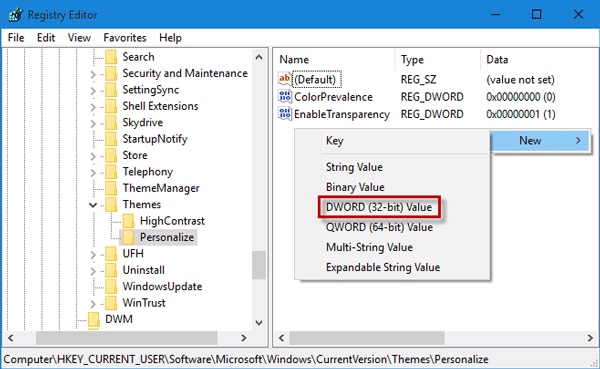Viewport: 600px width, 369px height.
Task: Click the values pane horizontal scrollbar thumb
Action: click(x=367, y=338)
